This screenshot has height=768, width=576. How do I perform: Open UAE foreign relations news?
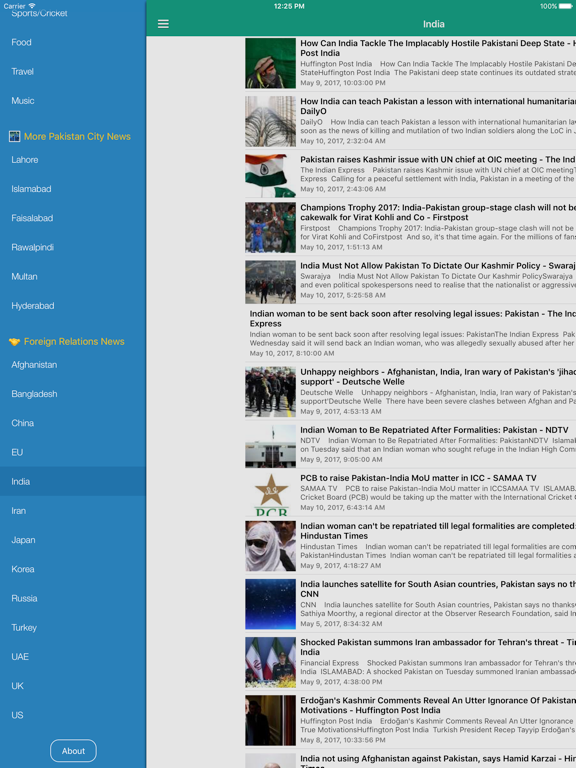tap(72, 657)
